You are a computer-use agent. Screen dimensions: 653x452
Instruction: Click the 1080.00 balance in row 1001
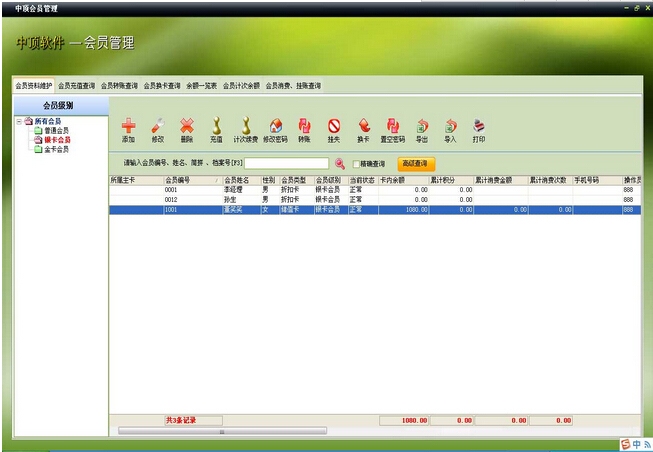[x=404, y=210]
